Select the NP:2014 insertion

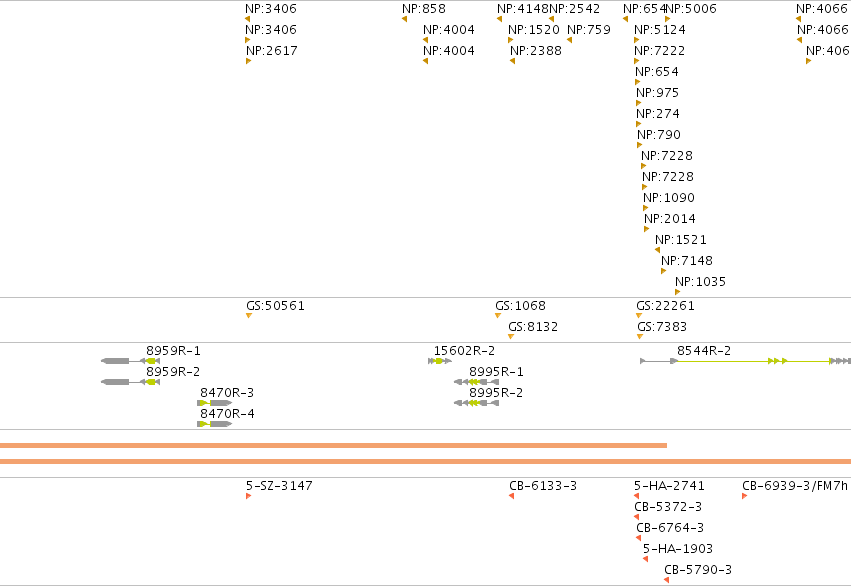click(x=670, y=219)
